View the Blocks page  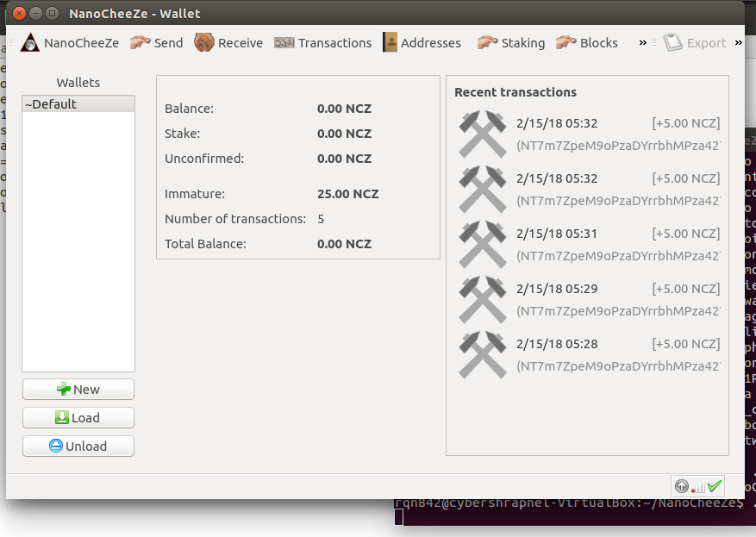[x=587, y=43]
